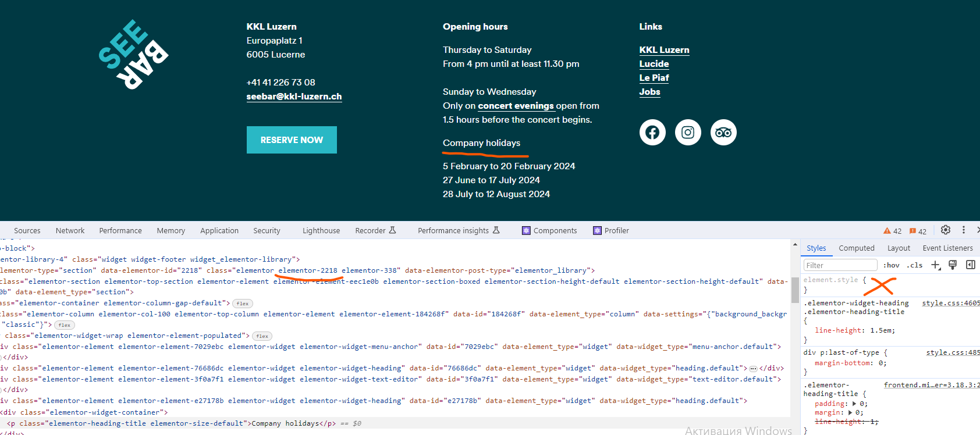This screenshot has width=980, height=435.
Task: Click the Performance insights flask icon
Action: click(x=496, y=230)
